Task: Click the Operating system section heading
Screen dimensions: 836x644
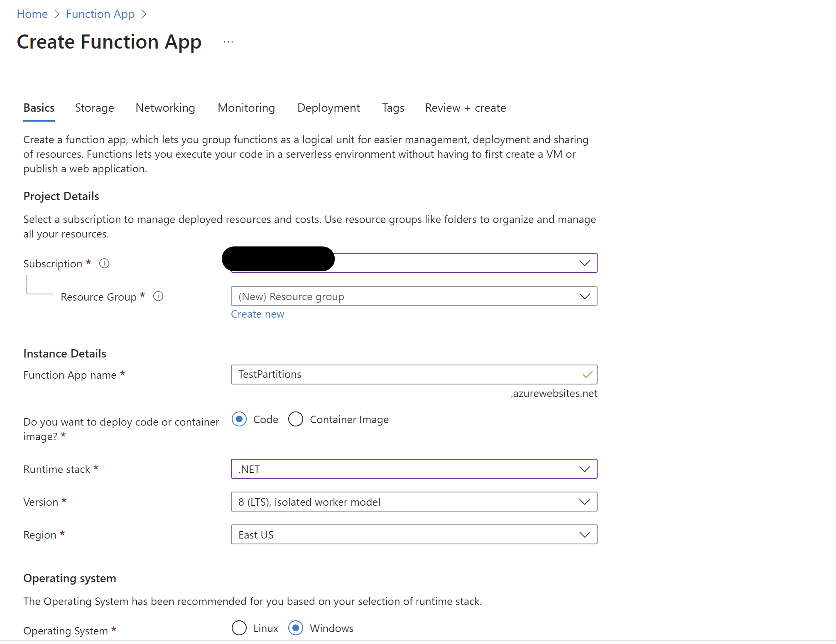Action: [70, 578]
